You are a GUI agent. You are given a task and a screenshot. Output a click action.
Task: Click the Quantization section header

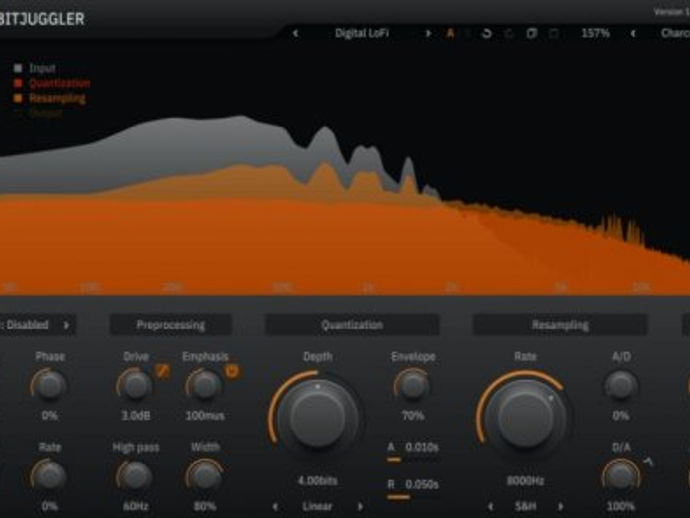click(352, 325)
